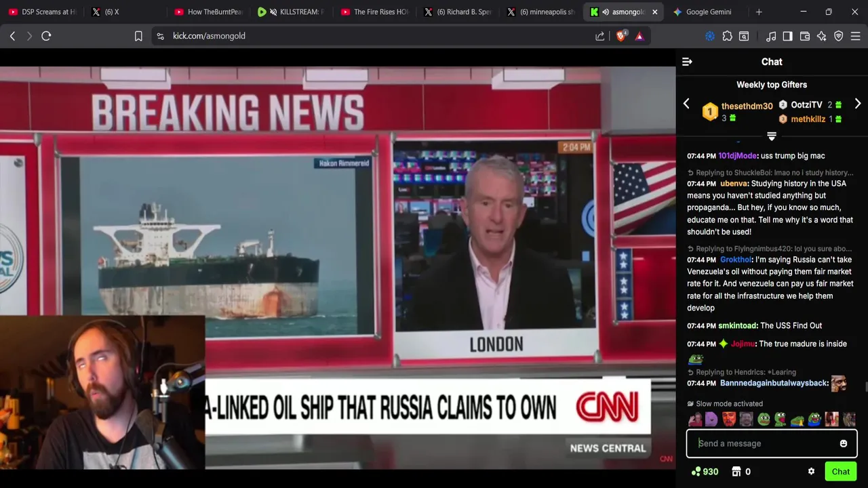
Task: Switch to the minneapolis X tab
Action: 541,12
